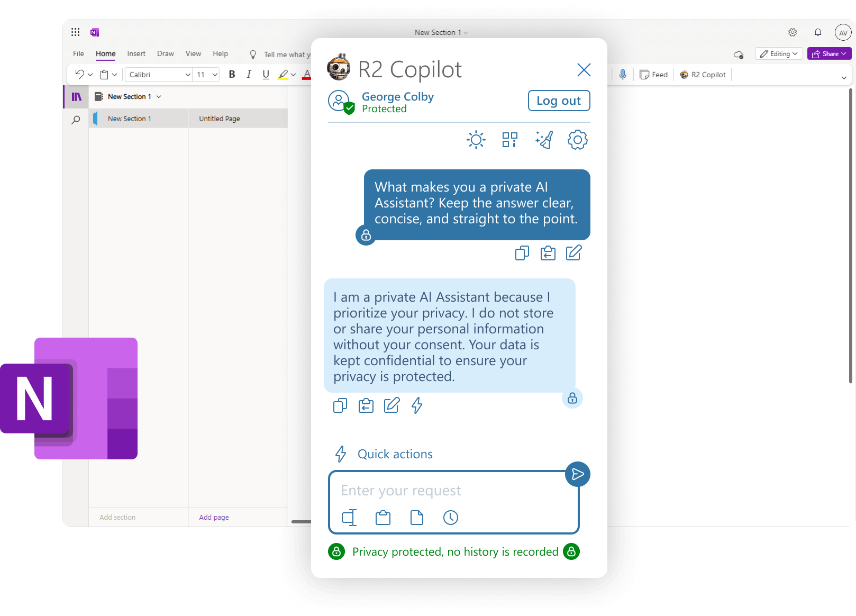856x616 pixels.
Task: Toggle the notebook navigation pane icon
Action: pos(77,97)
